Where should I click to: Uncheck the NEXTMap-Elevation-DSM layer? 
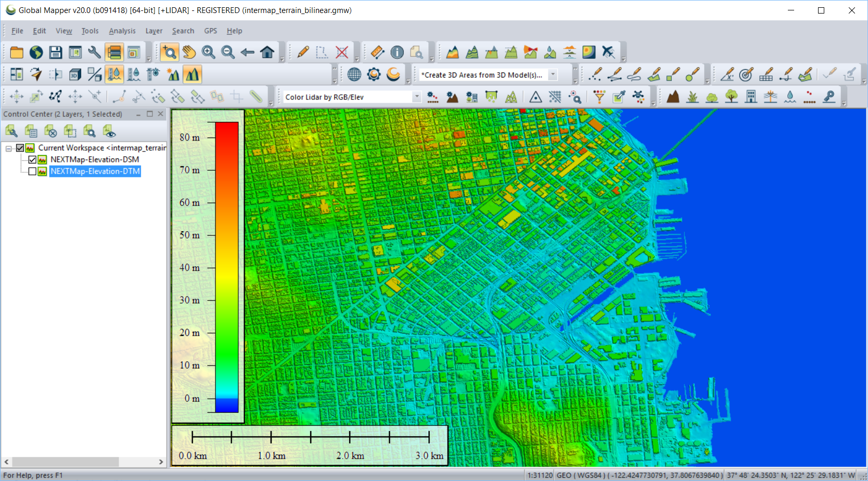click(x=32, y=159)
